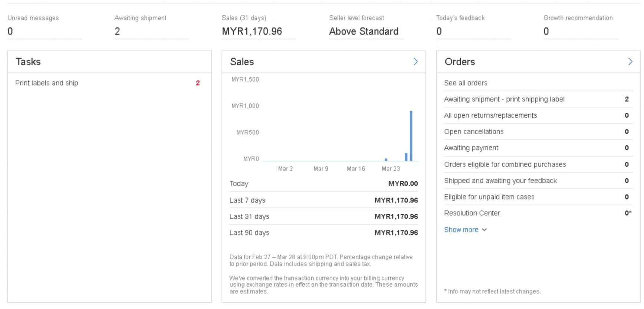
Task: Open Print labels and ship task
Action: pyautogui.click(x=47, y=83)
